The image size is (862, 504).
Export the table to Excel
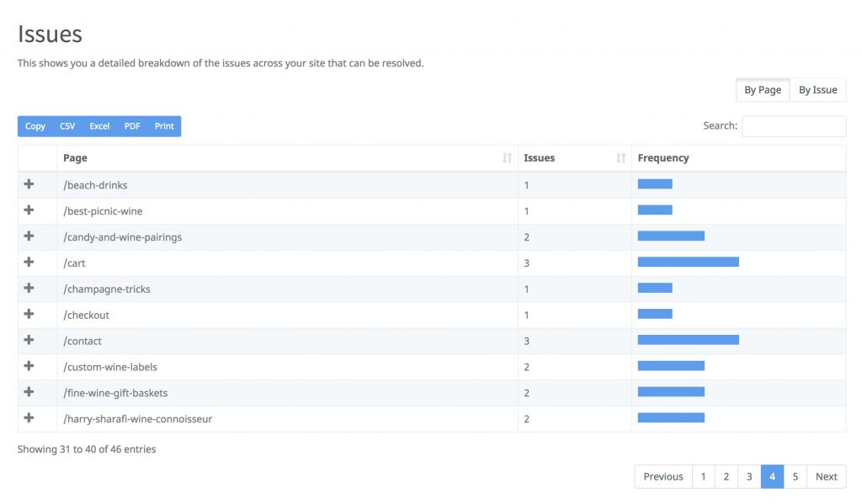pos(99,126)
